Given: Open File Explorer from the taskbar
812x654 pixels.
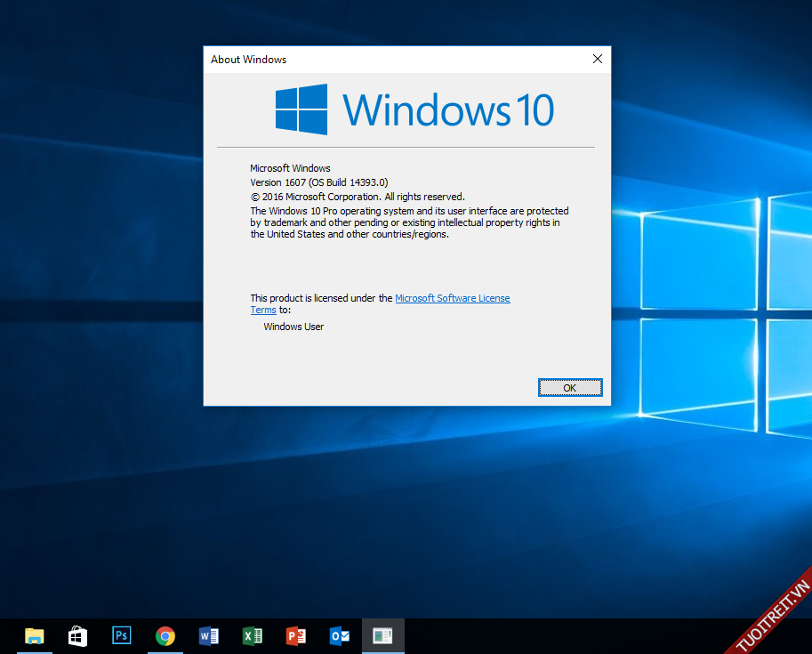Looking at the screenshot, I should [34, 636].
